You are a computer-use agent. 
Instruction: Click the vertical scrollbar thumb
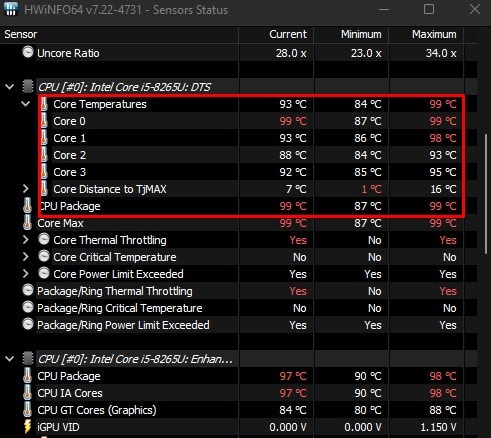pos(486,194)
